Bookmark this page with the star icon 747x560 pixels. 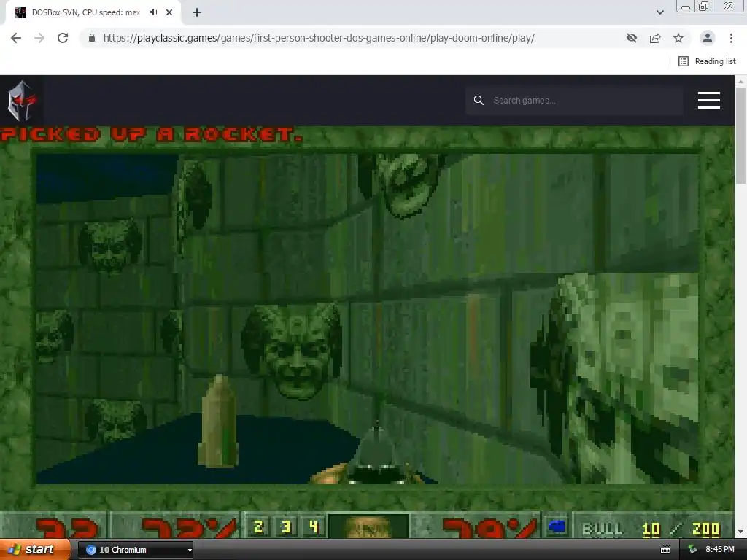[678, 38]
